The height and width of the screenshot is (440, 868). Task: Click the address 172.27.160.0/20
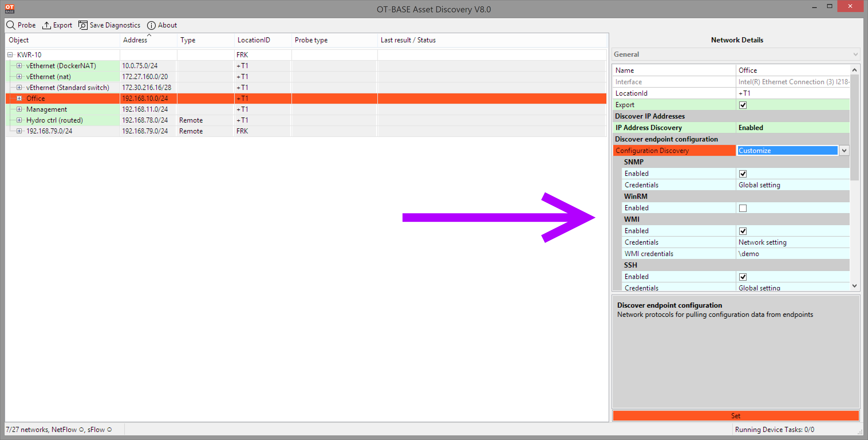click(145, 76)
